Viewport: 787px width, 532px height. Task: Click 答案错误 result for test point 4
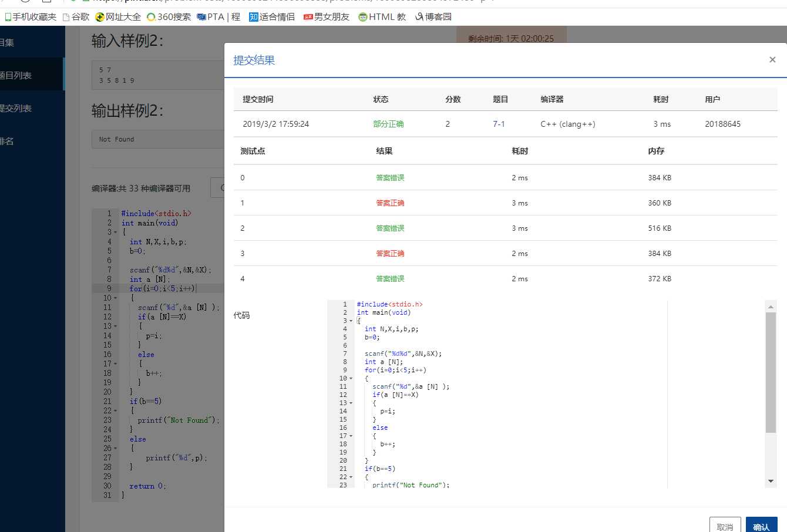[390, 278]
